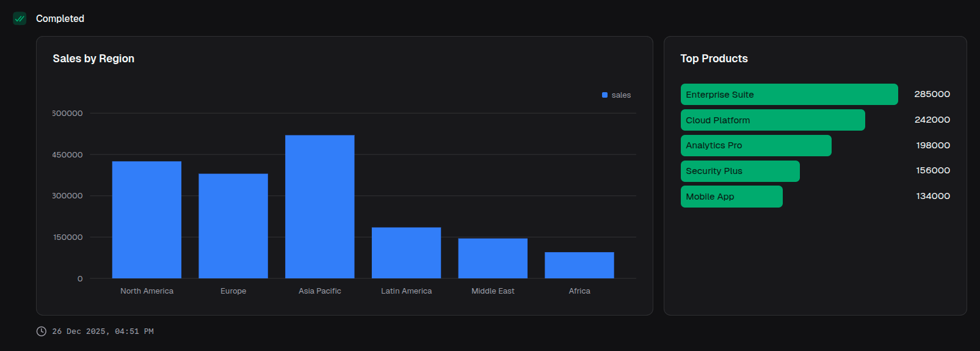The width and height of the screenshot is (980, 351).
Task: Click the 26 Dec 2025 timestamp text
Action: coord(103,331)
